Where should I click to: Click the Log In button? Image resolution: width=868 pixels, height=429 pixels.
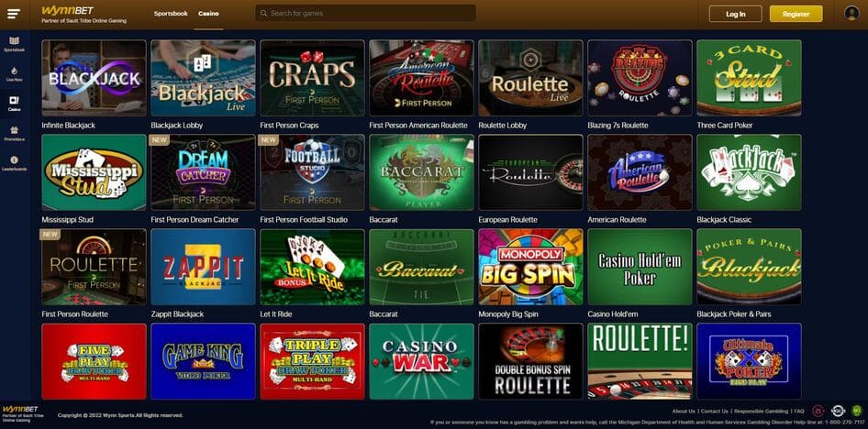point(735,14)
